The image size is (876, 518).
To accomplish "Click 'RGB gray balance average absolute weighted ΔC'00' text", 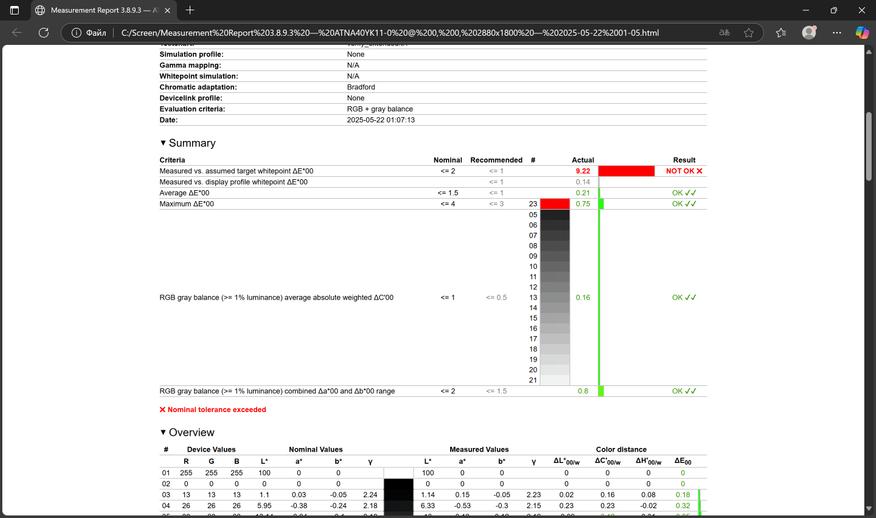I will click(276, 298).
